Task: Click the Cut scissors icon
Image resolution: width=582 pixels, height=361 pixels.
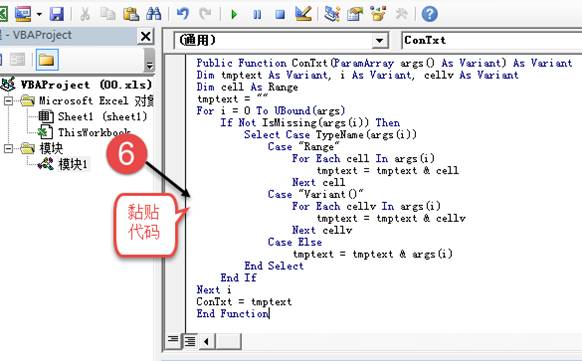Action: point(85,14)
